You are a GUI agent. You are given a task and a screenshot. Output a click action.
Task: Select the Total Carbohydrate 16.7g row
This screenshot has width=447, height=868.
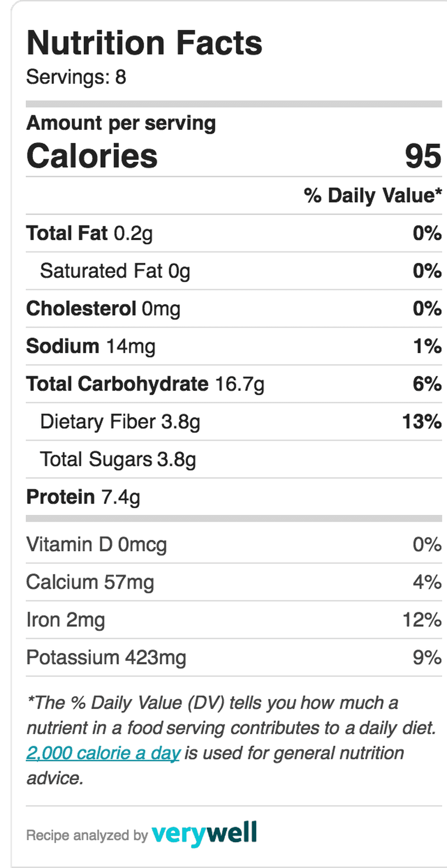click(x=234, y=384)
